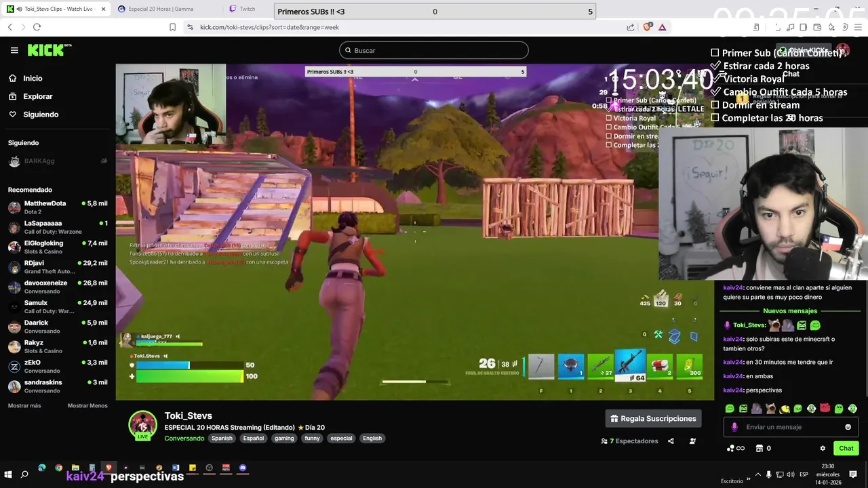Click the Buscar search field
868x488 pixels.
pos(434,50)
